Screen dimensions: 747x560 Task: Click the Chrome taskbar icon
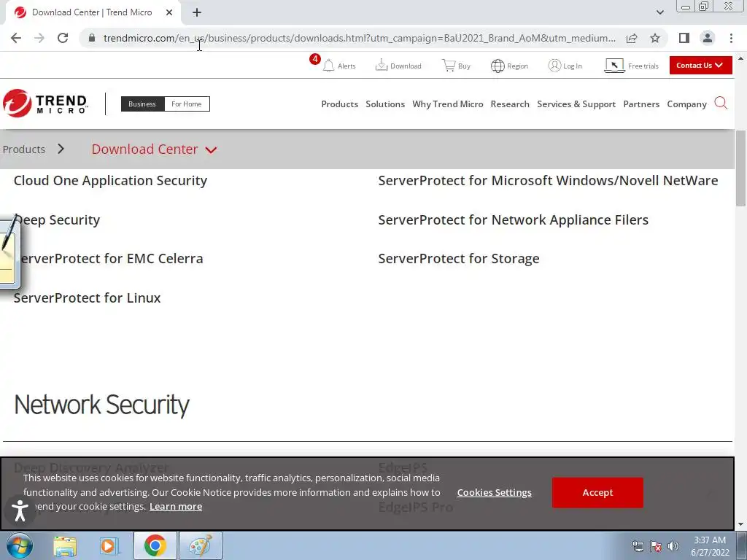point(155,545)
